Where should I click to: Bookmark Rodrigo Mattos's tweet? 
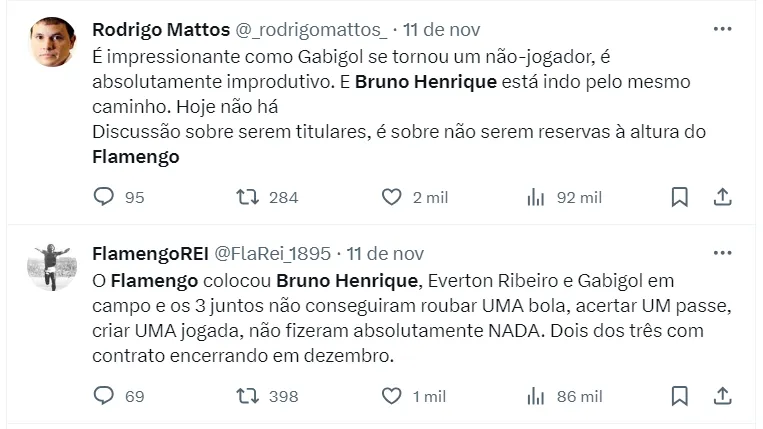coord(679,197)
